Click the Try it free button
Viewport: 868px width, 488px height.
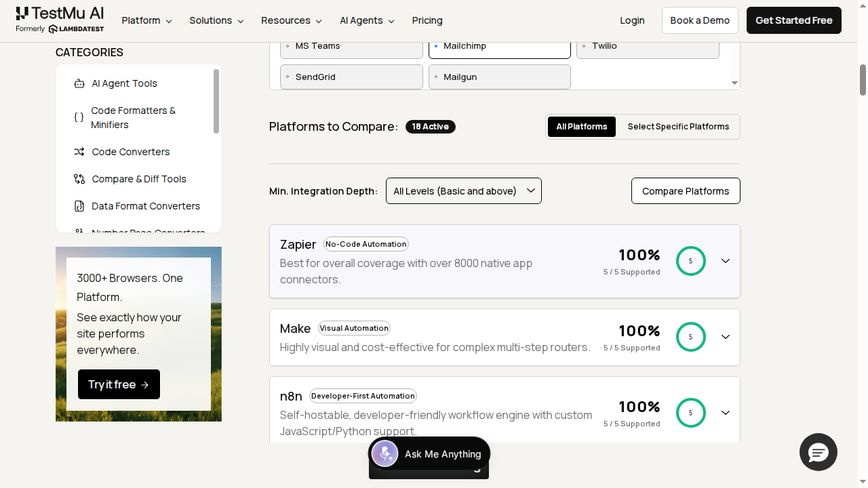(119, 384)
